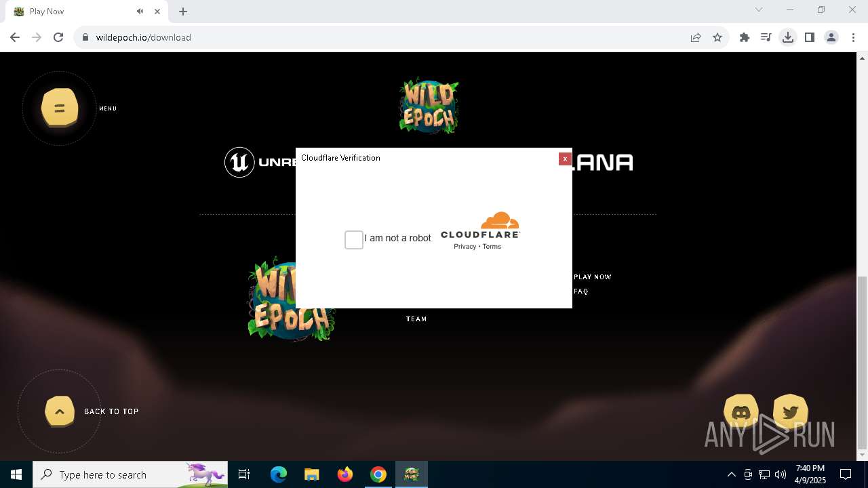Close the Cloudflare Verification popup
The height and width of the screenshot is (488, 868).
click(565, 159)
